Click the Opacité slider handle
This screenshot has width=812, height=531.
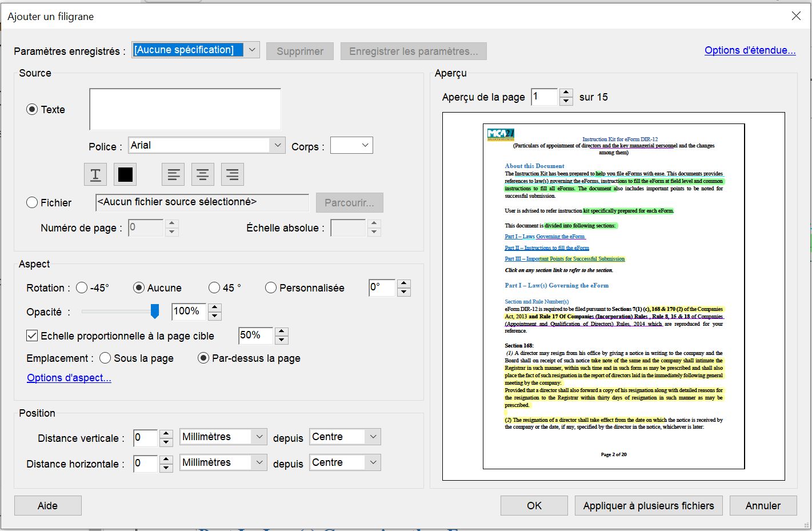point(155,311)
